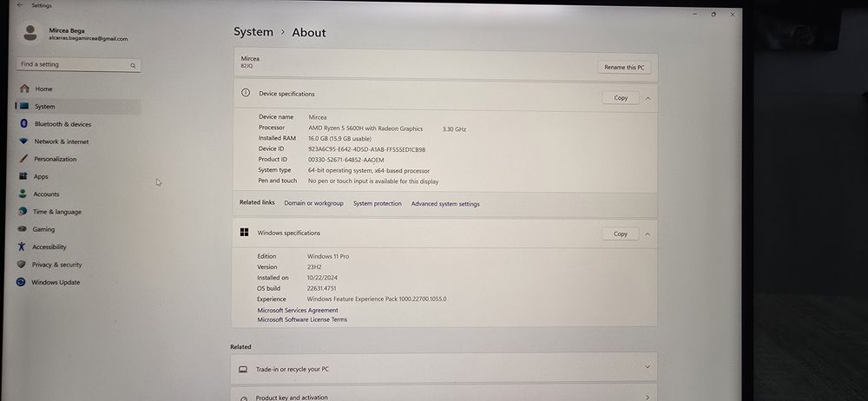Open Domain or workgroup link

[x=313, y=203]
